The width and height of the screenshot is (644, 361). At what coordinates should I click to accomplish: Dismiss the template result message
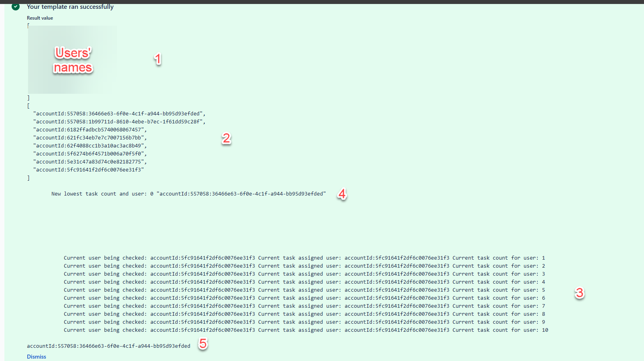pyautogui.click(x=36, y=357)
